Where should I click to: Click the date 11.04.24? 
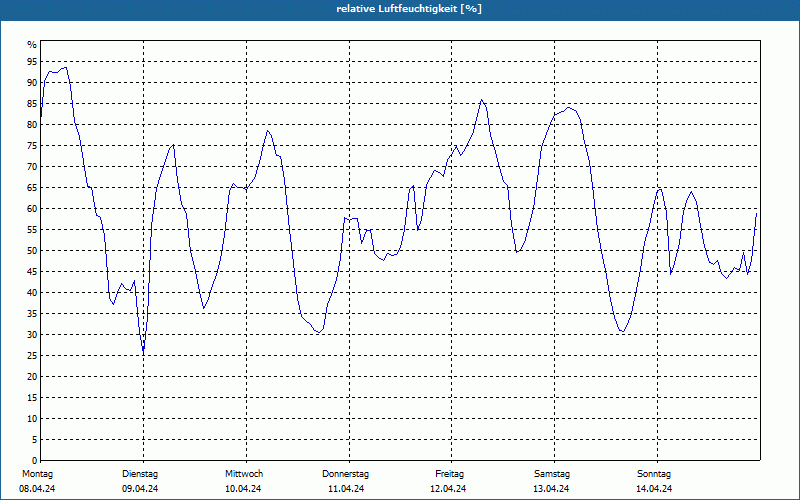coord(346,489)
